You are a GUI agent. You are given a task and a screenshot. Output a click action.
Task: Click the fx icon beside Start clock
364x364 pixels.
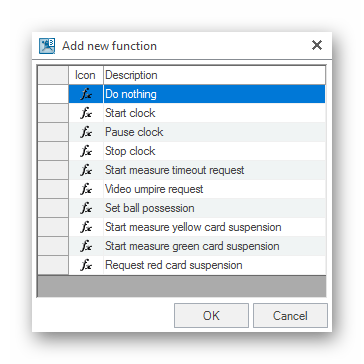tap(86, 113)
